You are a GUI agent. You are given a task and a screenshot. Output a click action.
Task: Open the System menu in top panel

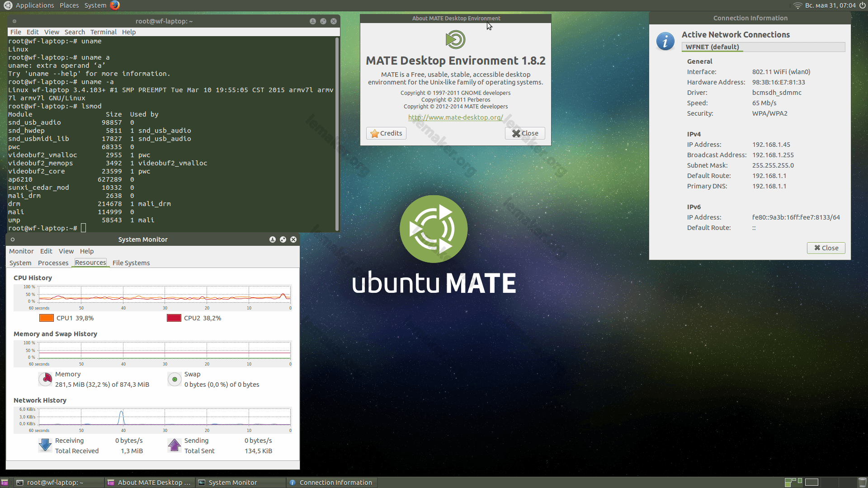coord(95,5)
